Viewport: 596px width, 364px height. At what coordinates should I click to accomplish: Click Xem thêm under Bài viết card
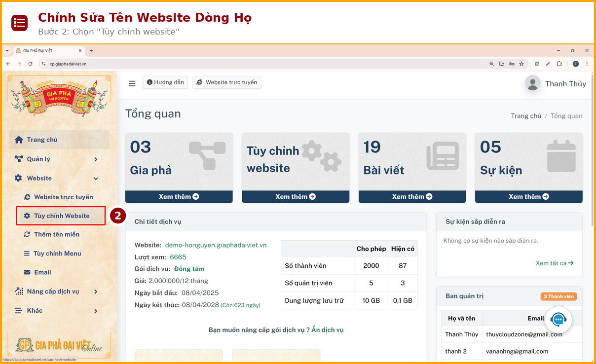click(x=412, y=196)
